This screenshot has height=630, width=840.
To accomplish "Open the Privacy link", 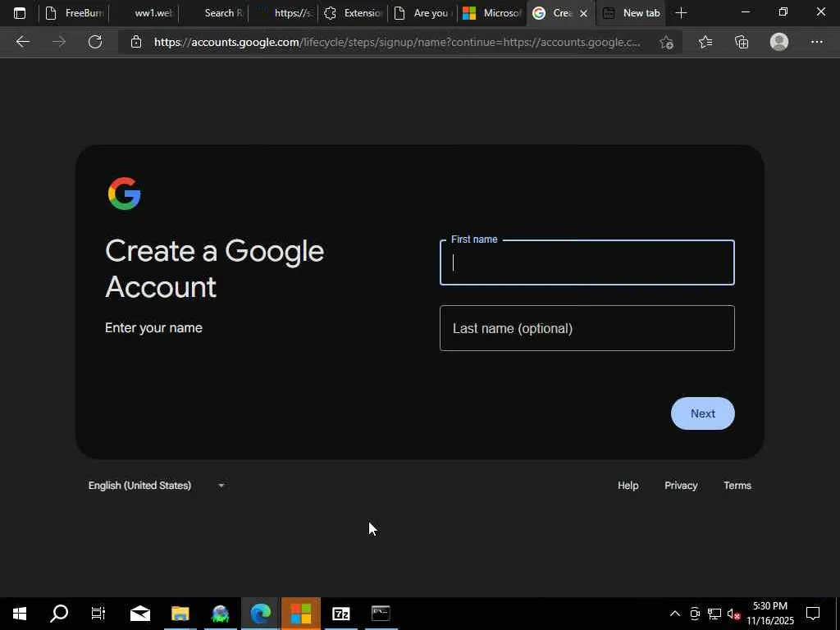I will pyautogui.click(x=681, y=486).
